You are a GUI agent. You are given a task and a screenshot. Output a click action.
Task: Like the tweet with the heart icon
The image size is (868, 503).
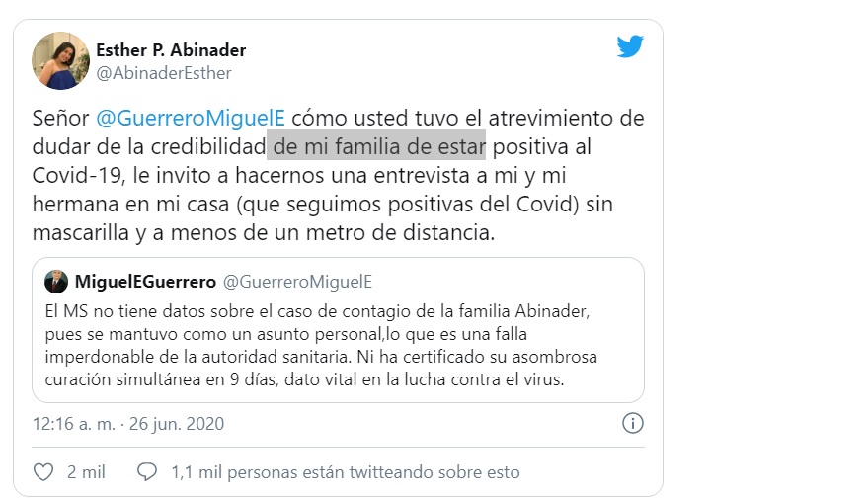[x=43, y=472]
